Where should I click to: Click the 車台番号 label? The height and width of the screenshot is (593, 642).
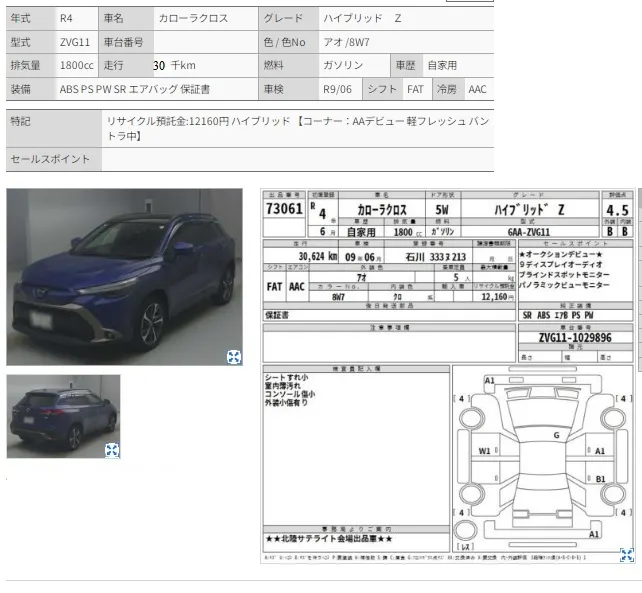[124, 42]
